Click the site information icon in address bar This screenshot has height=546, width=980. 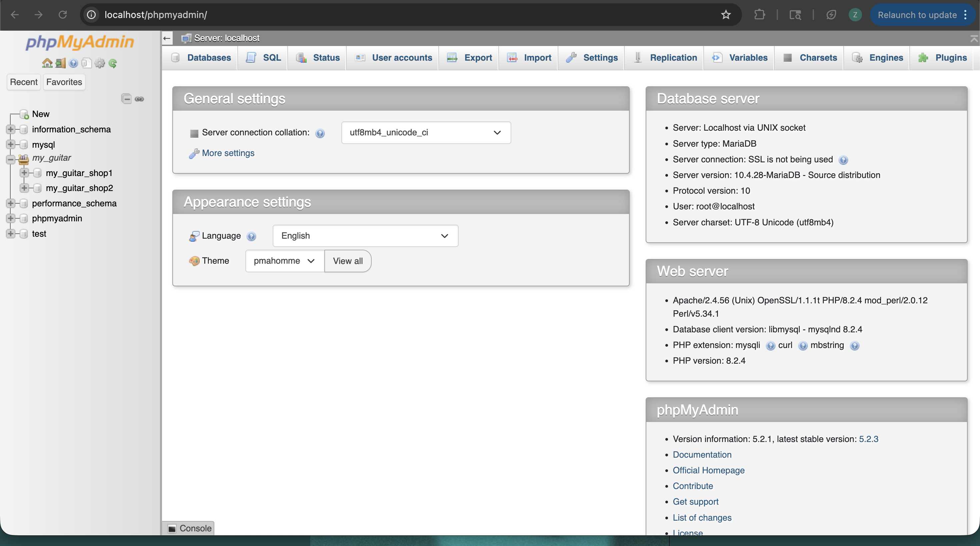[x=91, y=15]
